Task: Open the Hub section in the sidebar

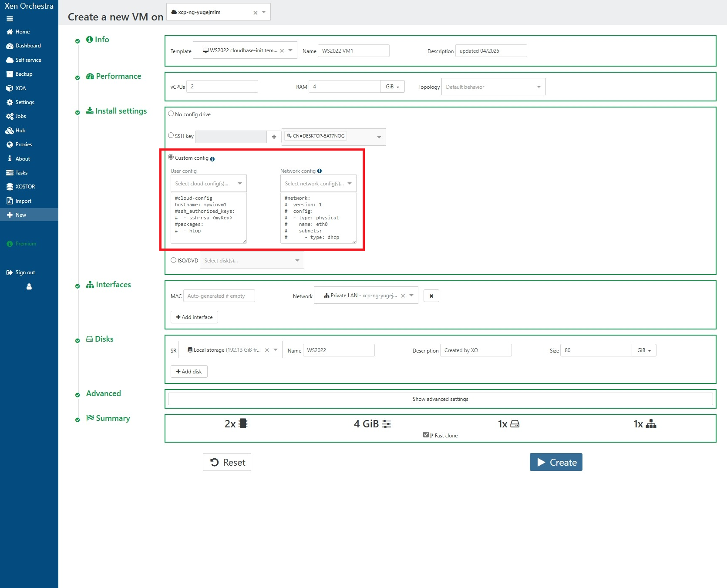Action: (20, 130)
